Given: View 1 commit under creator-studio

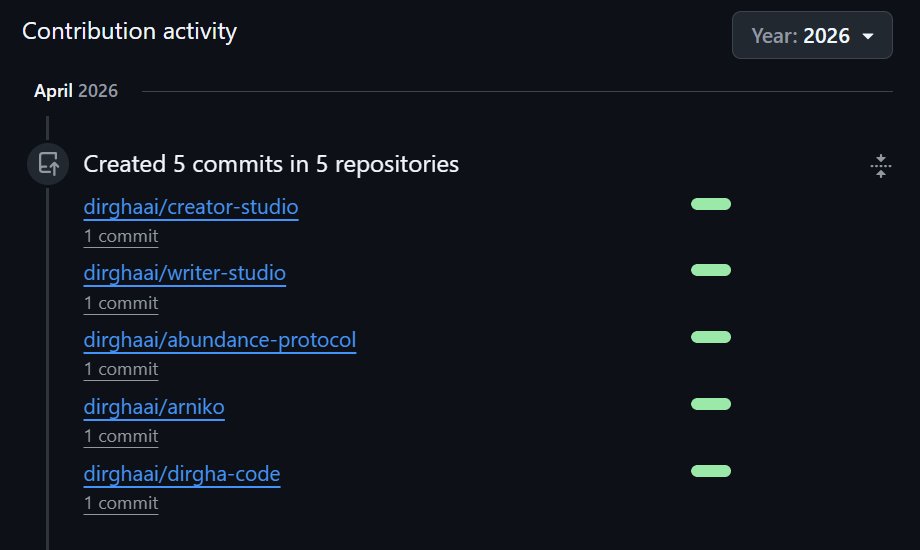Looking at the screenshot, I should [121, 237].
